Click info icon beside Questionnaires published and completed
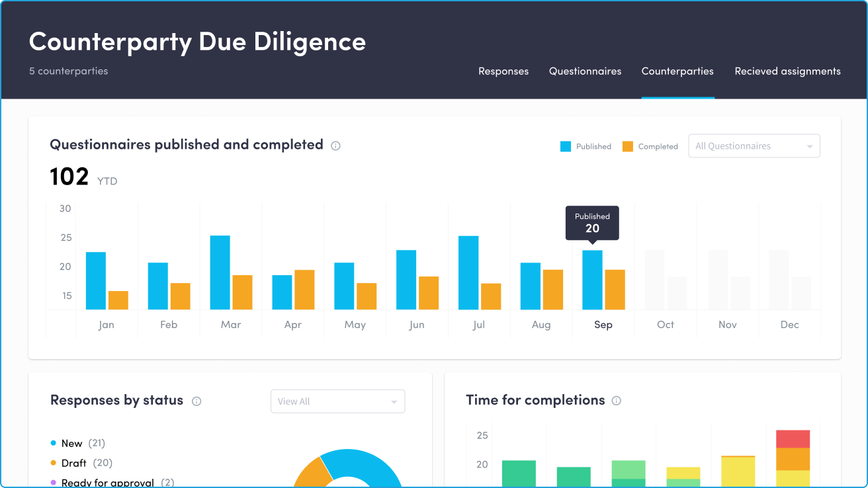868x488 pixels. [x=335, y=145]
